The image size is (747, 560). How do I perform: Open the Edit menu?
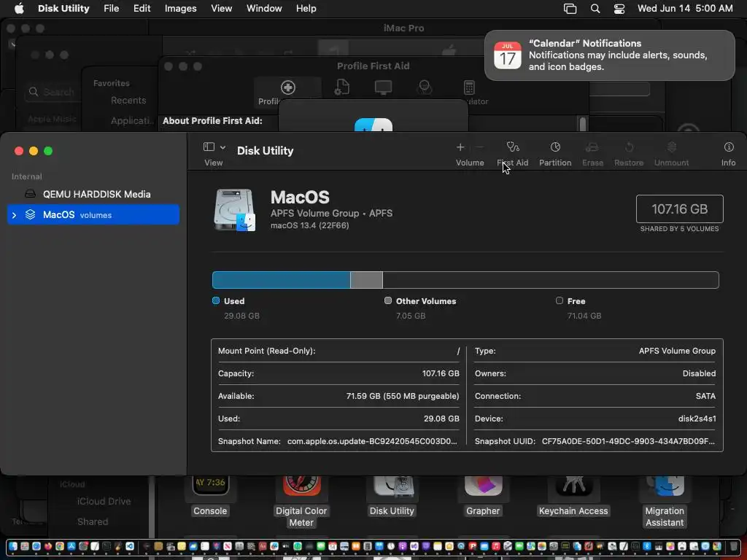(x=142, y=9)
